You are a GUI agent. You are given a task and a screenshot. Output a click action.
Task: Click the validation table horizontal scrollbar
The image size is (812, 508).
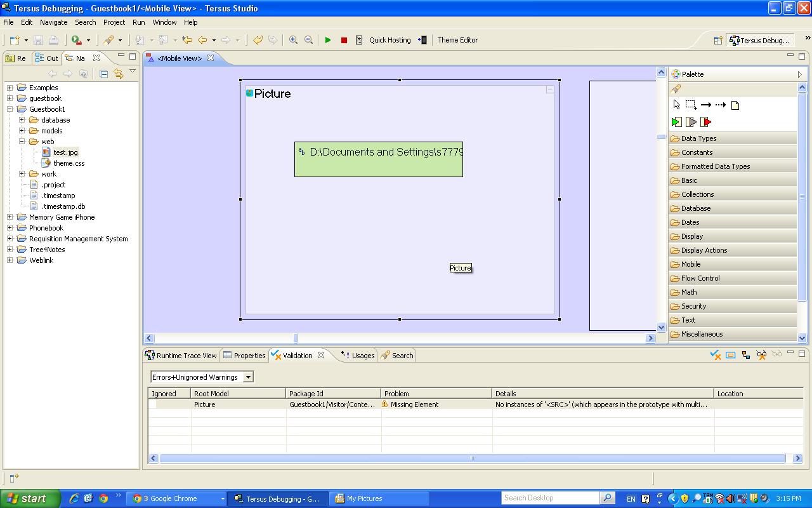click(x=472, y=458)
